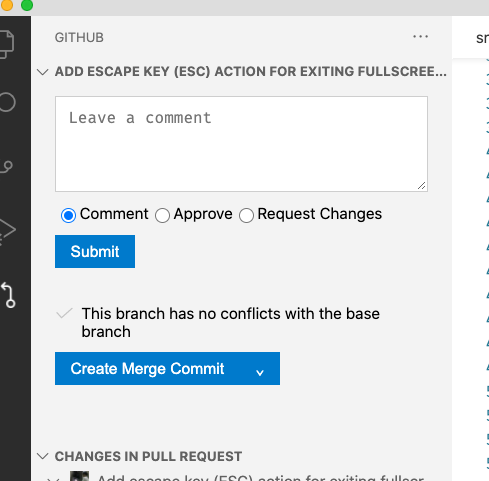Click the Submit button
This screenshot has height=481, width=489.
coord(95,251)
